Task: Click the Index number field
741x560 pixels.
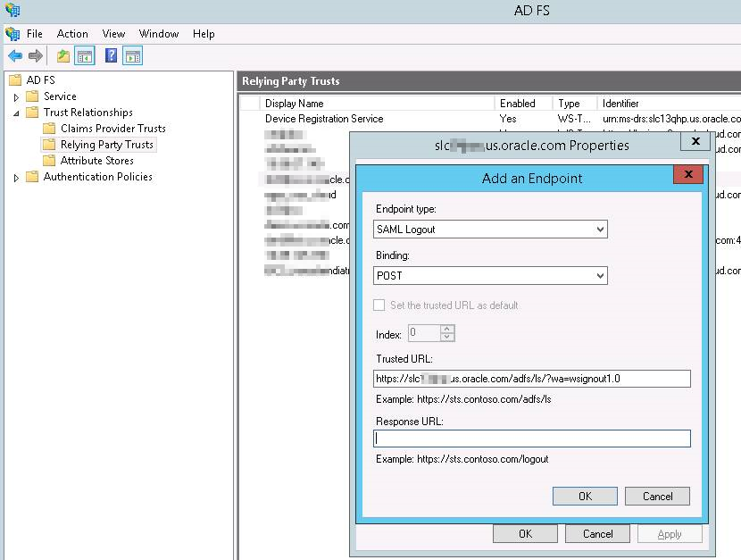Action: (424, 332)
